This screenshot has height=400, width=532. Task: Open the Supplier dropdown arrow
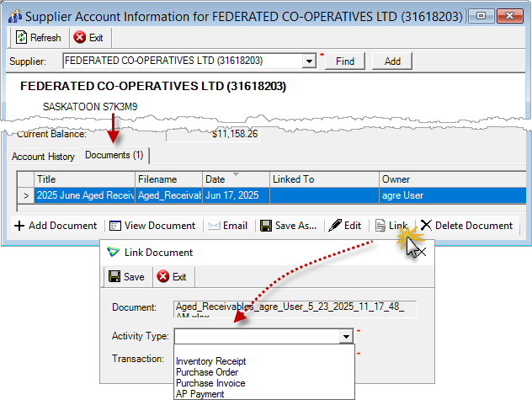pyautogui.click(x=309, y=61)
